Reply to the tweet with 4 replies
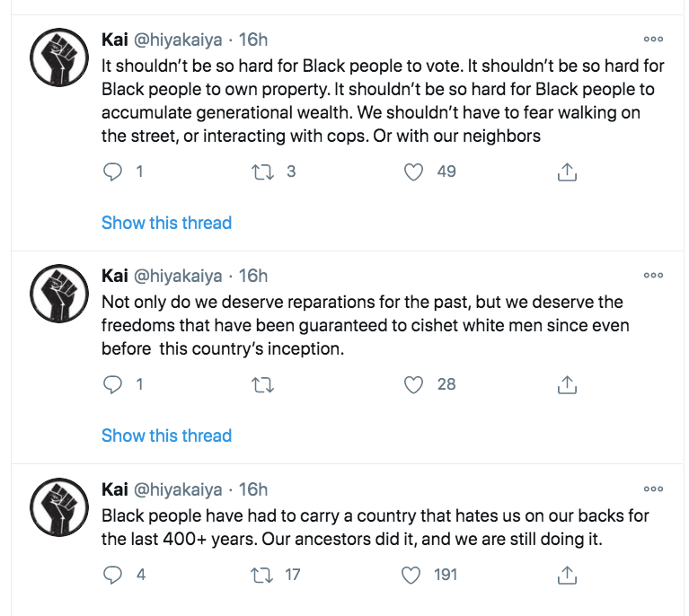 (x=112, y=574)
